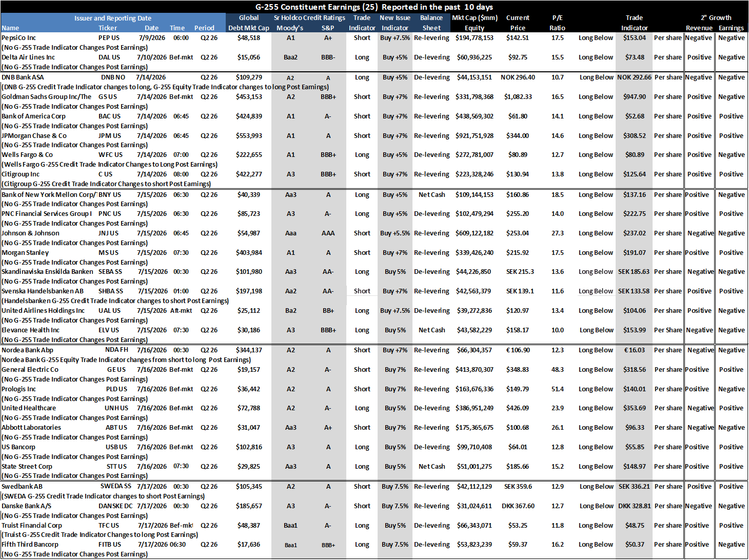Click Nordea Bank Abp trade indicator €16.03
749x560 pixels.
coord(635,350)
